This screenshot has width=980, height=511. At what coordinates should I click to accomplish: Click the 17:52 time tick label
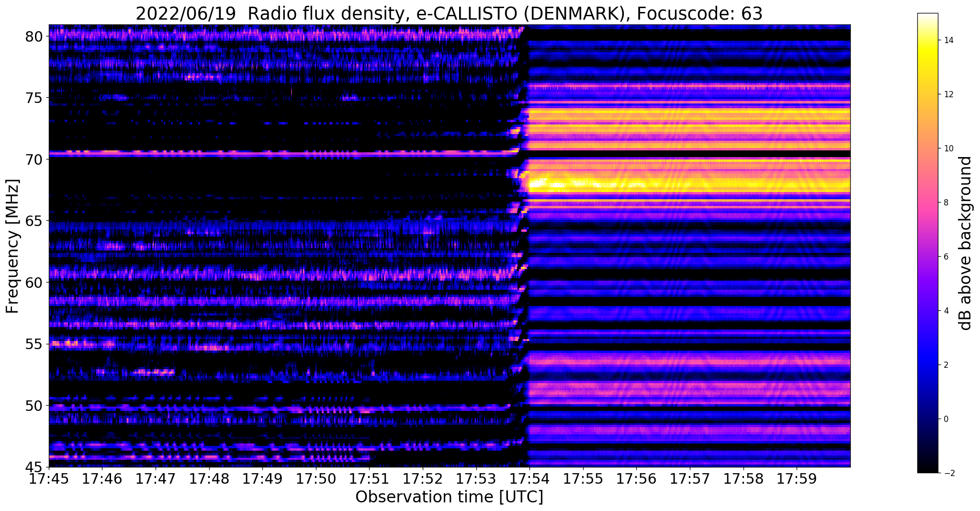pyautogui.click(x=423, y=479)
